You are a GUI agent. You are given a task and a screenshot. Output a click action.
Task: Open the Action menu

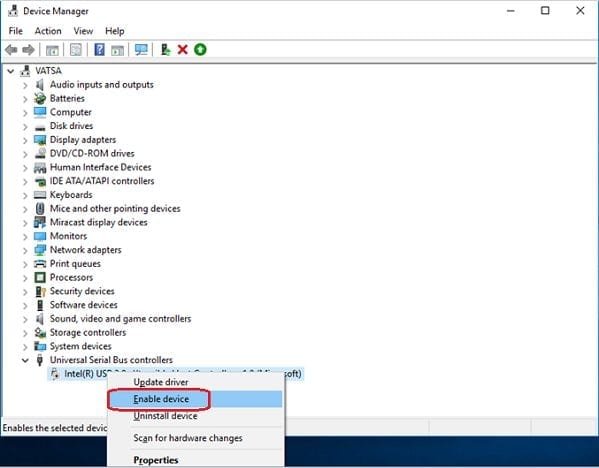tap(48, 31)
